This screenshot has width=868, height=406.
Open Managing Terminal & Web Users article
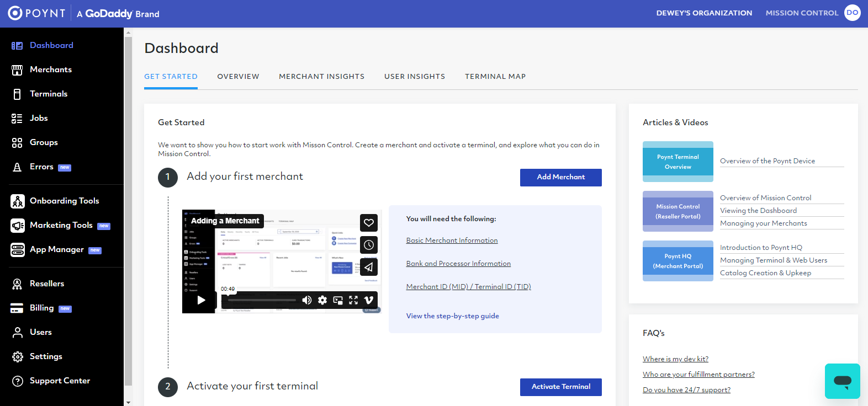[774, 260]
